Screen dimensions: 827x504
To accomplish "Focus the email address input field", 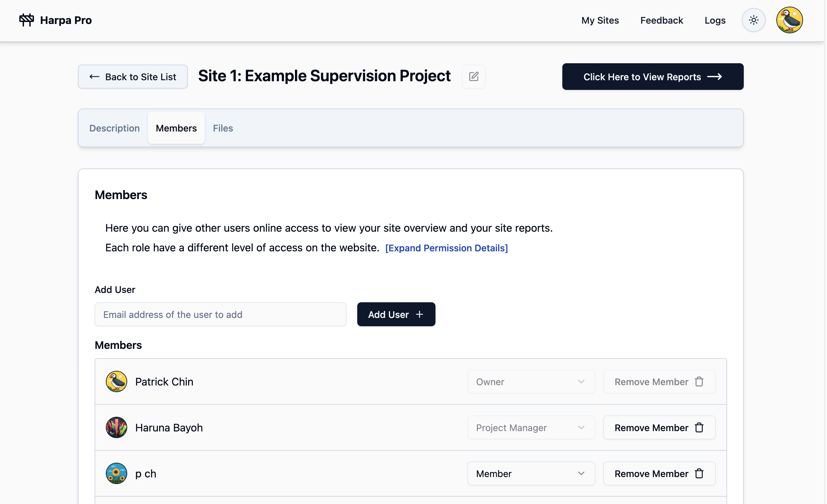I will [220, 314].
